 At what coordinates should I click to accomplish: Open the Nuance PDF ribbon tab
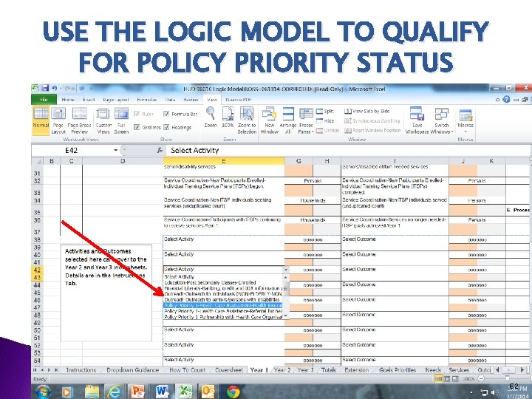pyautogui.click(x=238, y=100)
